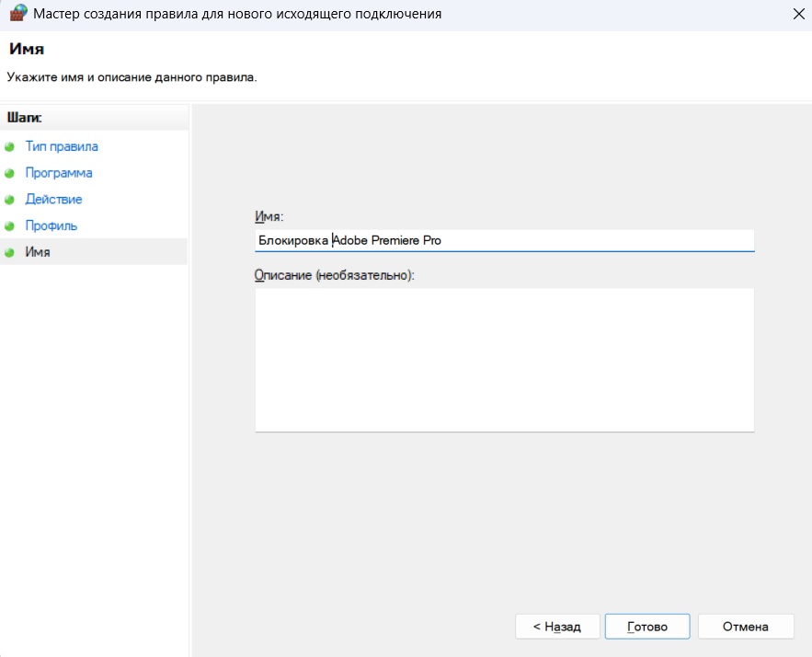Close the rule creation wizard window
The width and height of the screenshot is (812, 657).
click(x=795, y=14)
